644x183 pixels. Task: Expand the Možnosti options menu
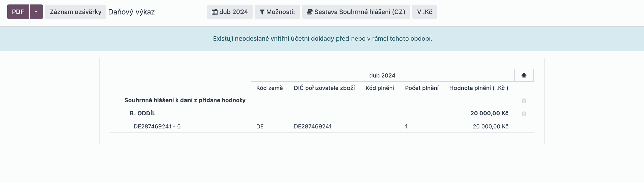tap(277, 12)
